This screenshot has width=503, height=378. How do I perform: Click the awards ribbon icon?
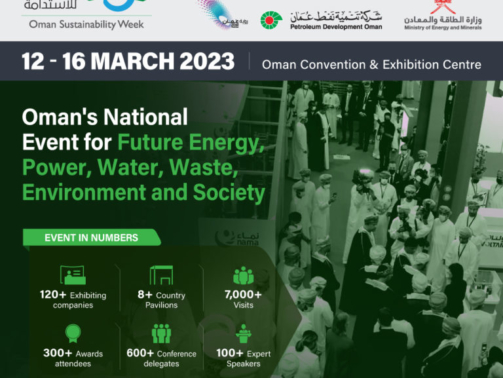[73, 333]
